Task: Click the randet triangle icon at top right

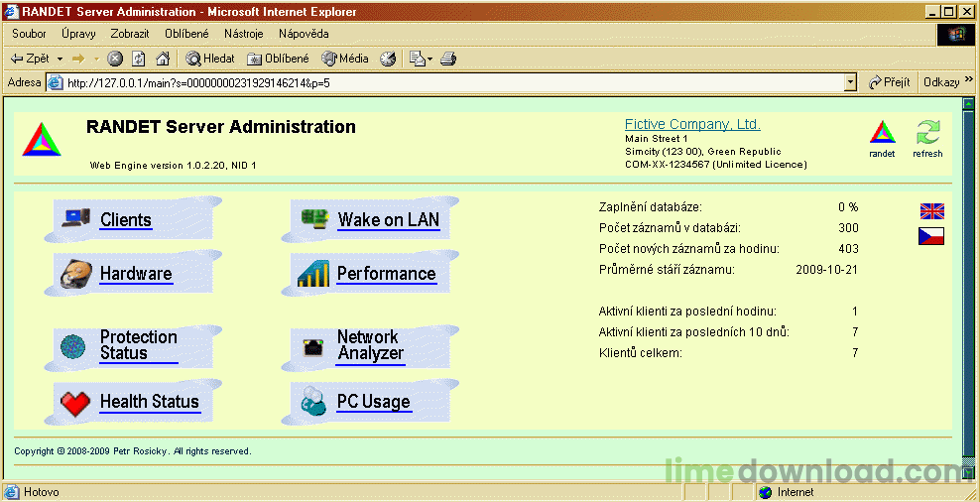Action: (x=883, y=133)
